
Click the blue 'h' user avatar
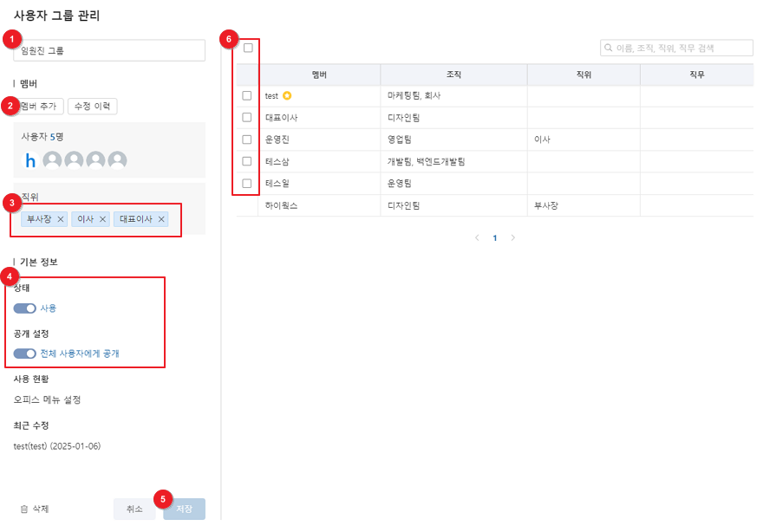pos(30,159)
